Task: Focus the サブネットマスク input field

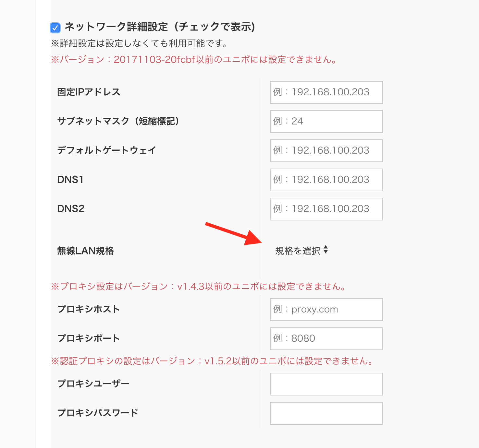Action: (326, 122)
